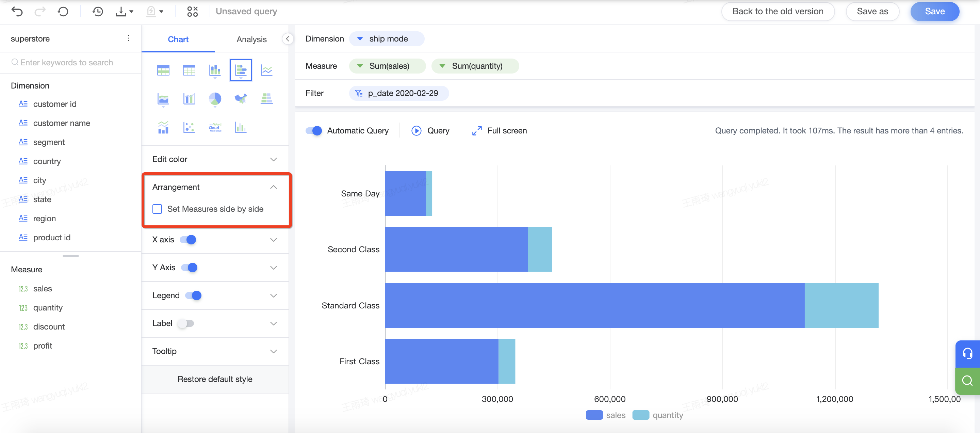Click the green search magnifier floating button

(967, 381)
